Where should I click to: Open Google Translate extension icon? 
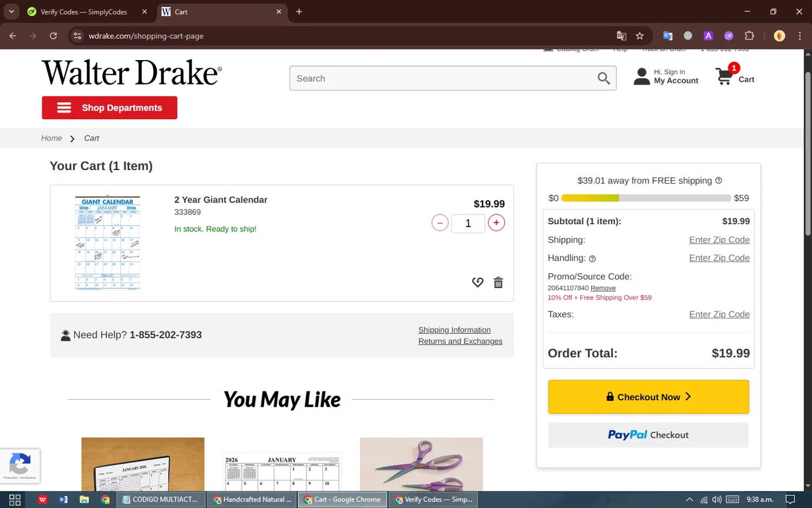click(x=667, y=36)
